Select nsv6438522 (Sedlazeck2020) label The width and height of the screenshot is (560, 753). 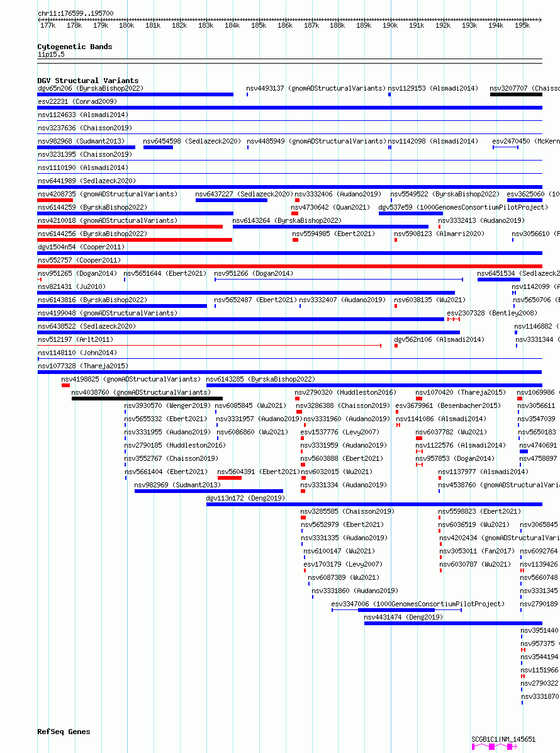87,326
